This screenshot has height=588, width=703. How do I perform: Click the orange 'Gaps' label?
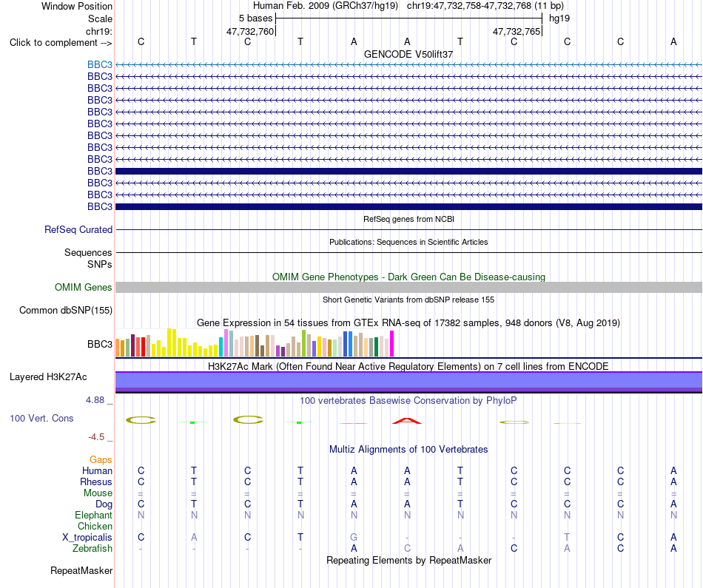(101, 459)
